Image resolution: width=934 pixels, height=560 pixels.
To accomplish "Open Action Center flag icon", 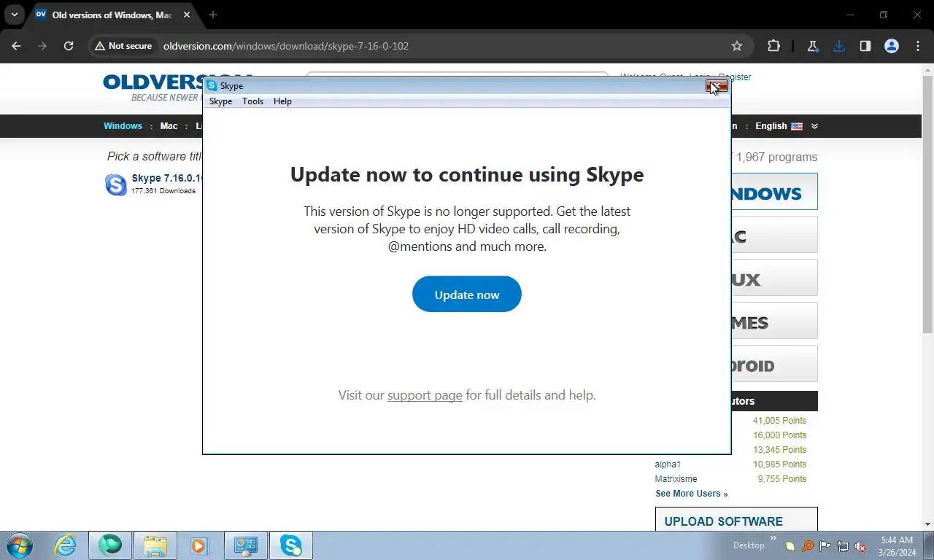I will coord(825,546).
